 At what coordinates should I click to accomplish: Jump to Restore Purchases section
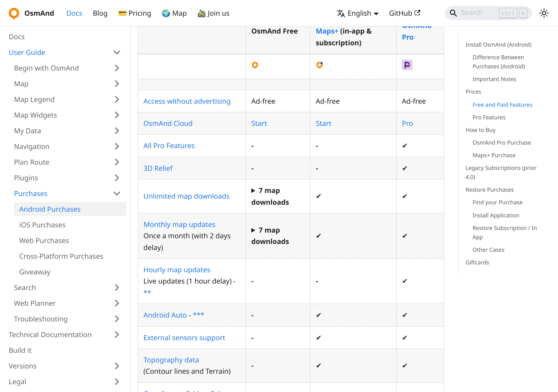pos(490,190)
